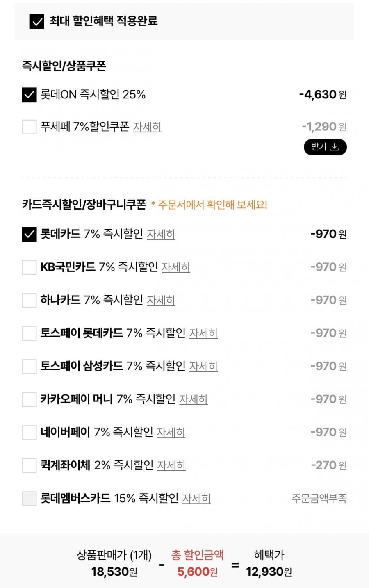This screenshot has width=369, height=588.
Task: Open 자세히 details for 네이버페이
Action: [x=171, y=432]
